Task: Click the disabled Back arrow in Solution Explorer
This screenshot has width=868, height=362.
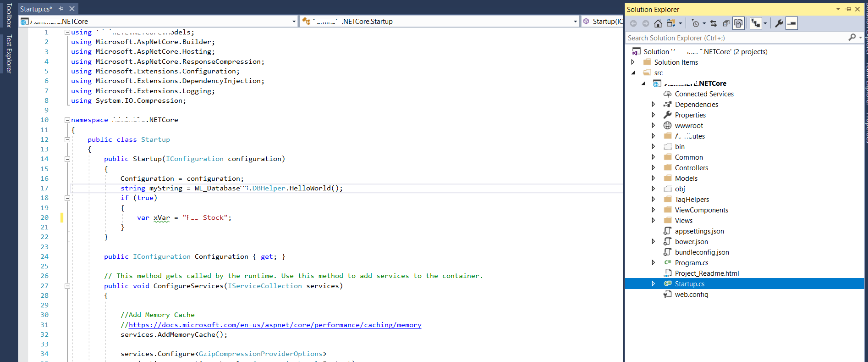Action: coord(633,23)
